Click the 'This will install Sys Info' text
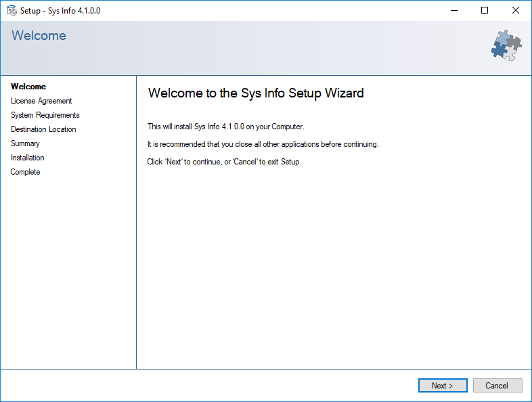This screenshot has height=402, width=532. [226, 127]
